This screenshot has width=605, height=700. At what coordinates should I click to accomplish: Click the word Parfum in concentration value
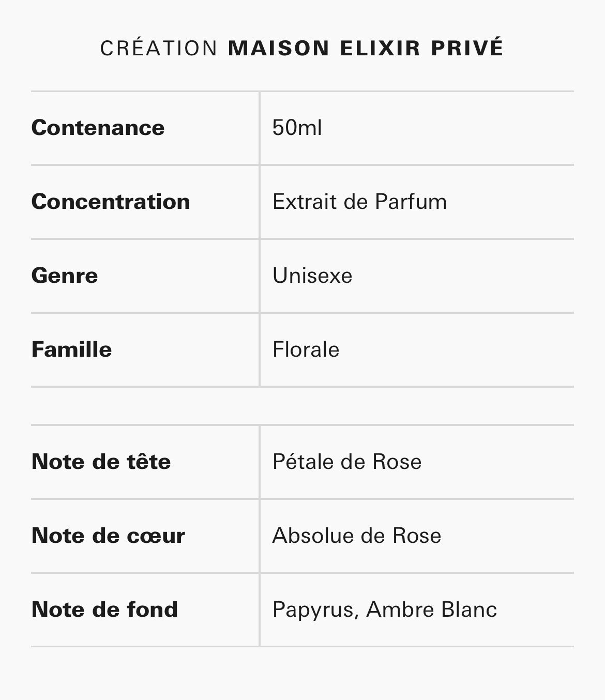411,202
